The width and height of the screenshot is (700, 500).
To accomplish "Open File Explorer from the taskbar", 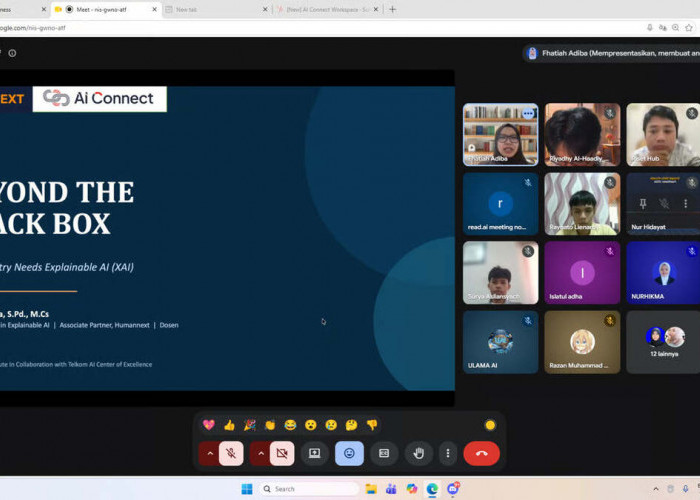I will tap(371, 489).
